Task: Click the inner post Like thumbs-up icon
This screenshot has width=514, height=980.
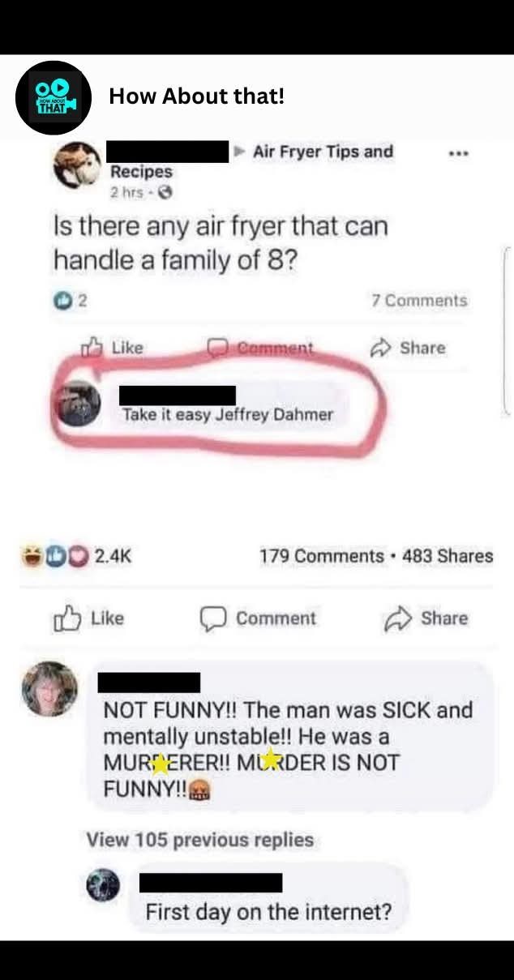Action: [x=91, y=348]
